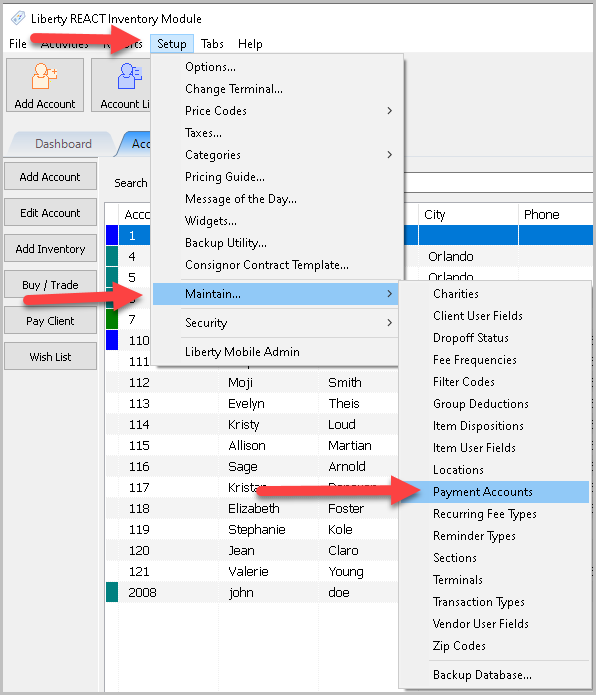The width and height of the screenshot is (596, 695).
Task: Choose Item Dispositions
Action: 495,426
